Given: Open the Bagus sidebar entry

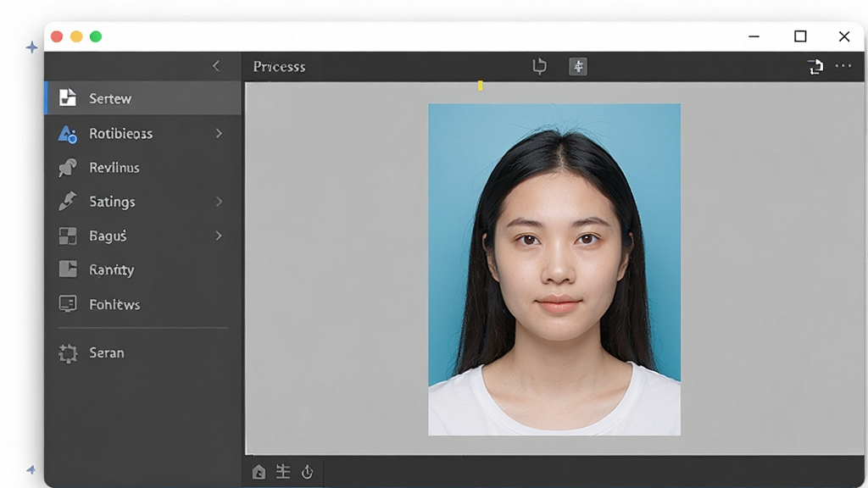Looking at the screenshot, I should (142, 236).
